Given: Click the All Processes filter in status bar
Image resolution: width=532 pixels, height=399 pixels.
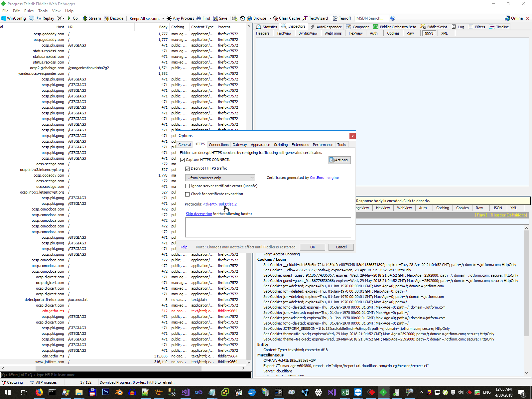Looking at the screenshot, I should pyautogui.click(x=44, y=382).
